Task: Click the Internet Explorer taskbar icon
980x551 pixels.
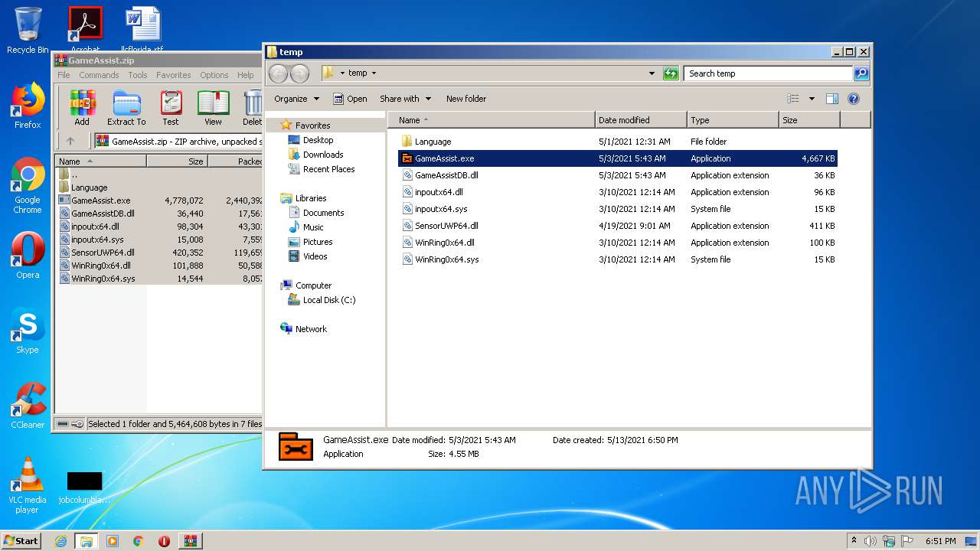Action: point(60,541)
